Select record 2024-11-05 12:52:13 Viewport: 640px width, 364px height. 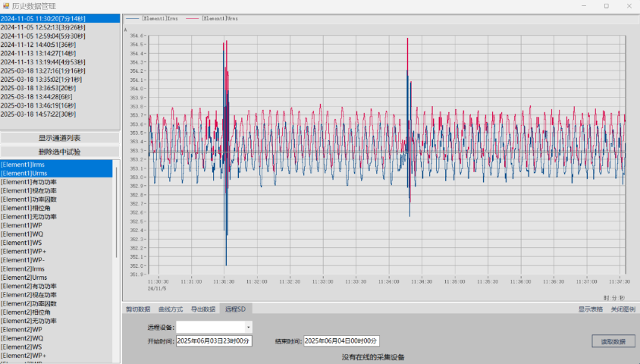(x=42, y=27)
